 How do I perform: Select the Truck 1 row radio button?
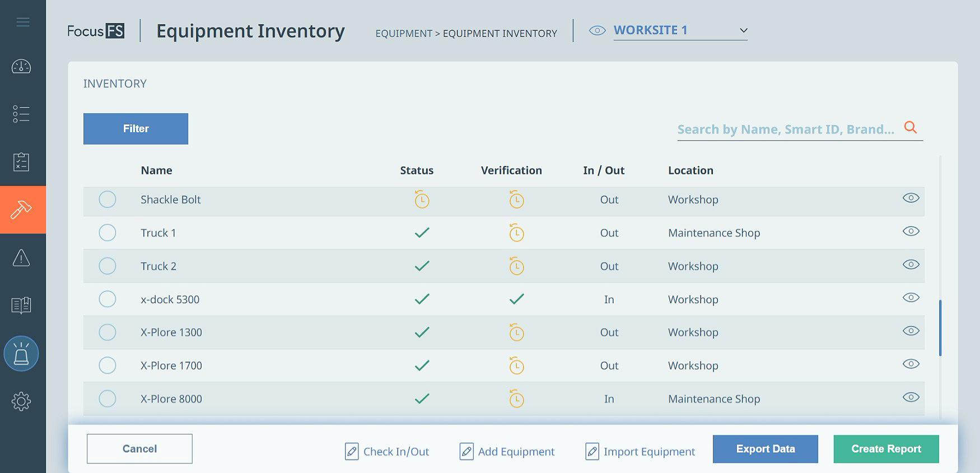[x=107, y=233]
